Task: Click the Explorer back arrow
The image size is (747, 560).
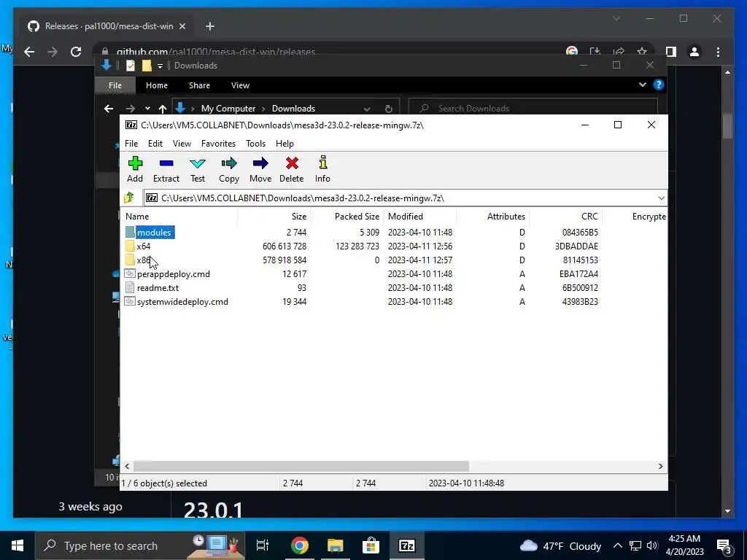Action: (x=109, y=109)
